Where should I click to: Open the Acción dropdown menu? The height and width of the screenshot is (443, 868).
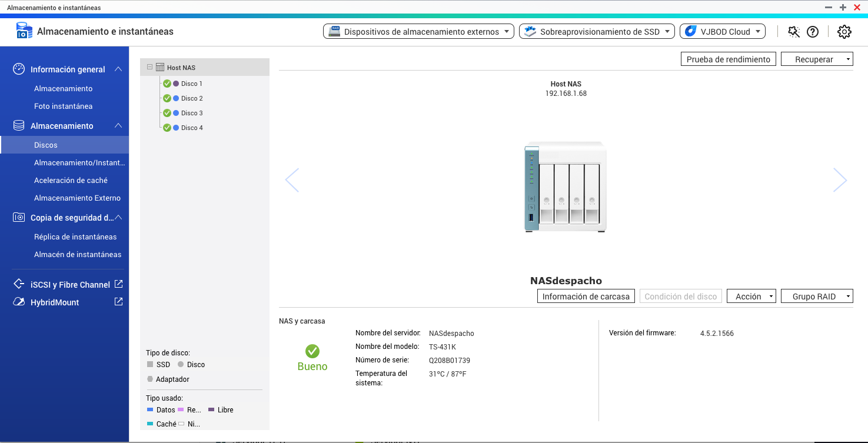coord(751,297)
